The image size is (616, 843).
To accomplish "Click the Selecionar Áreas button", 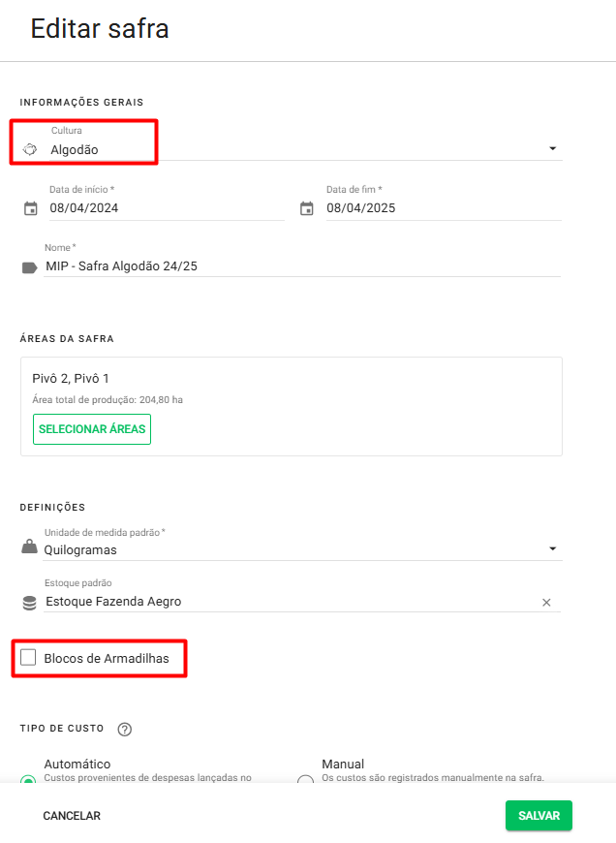I will [92, 429].
